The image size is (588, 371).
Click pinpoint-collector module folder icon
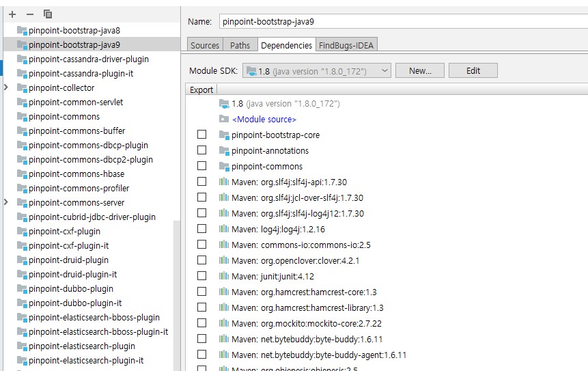click(22, 87)
